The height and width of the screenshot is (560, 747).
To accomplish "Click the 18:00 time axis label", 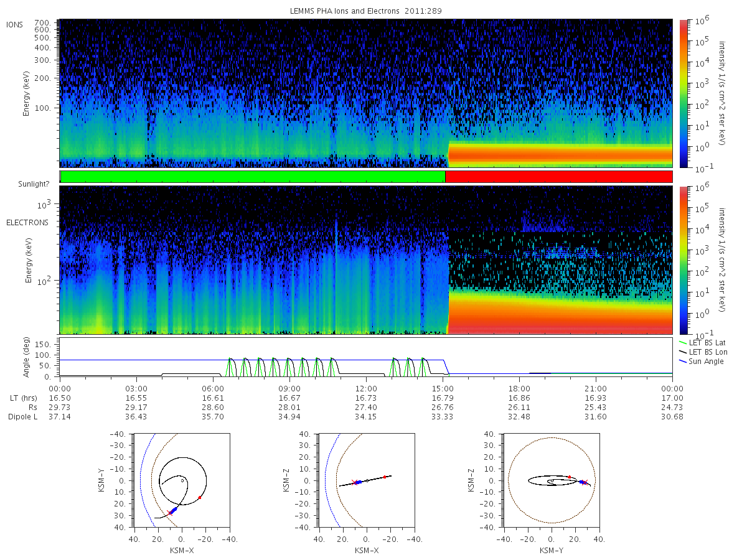I will pyautogui.click(x=519, y=388).
